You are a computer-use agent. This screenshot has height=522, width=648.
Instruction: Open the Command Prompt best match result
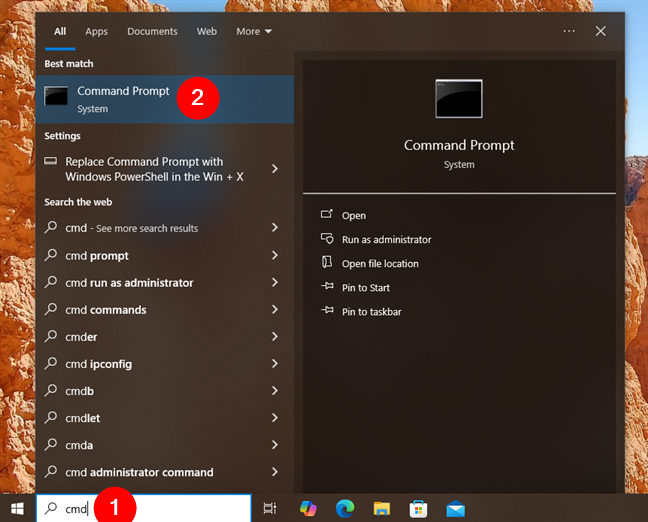164,99
